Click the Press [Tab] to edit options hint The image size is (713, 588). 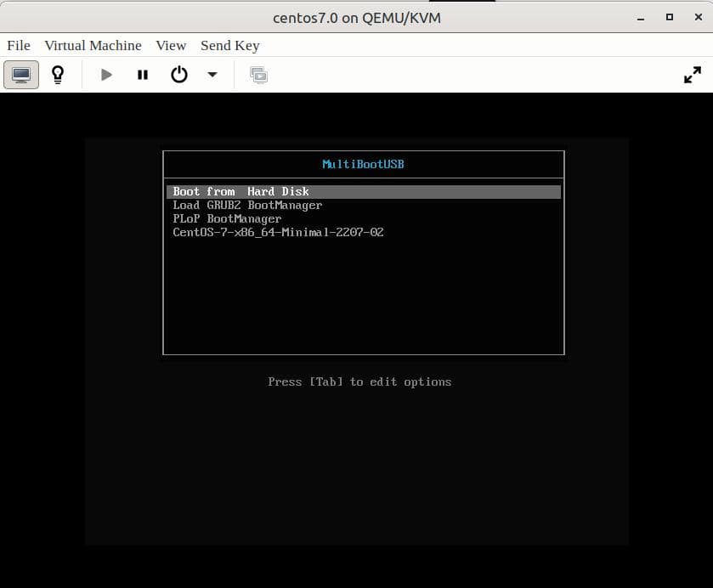tap(359, 382)
